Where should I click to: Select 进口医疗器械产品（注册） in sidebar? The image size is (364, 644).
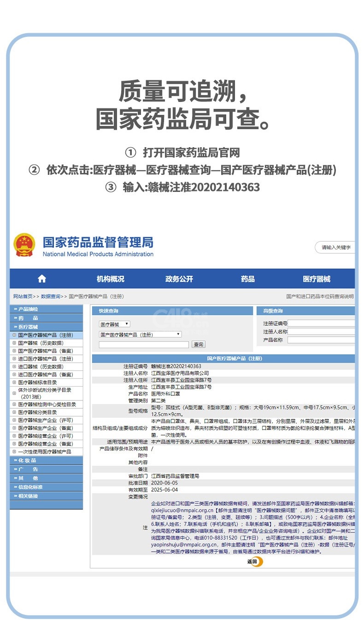point(45,359)
